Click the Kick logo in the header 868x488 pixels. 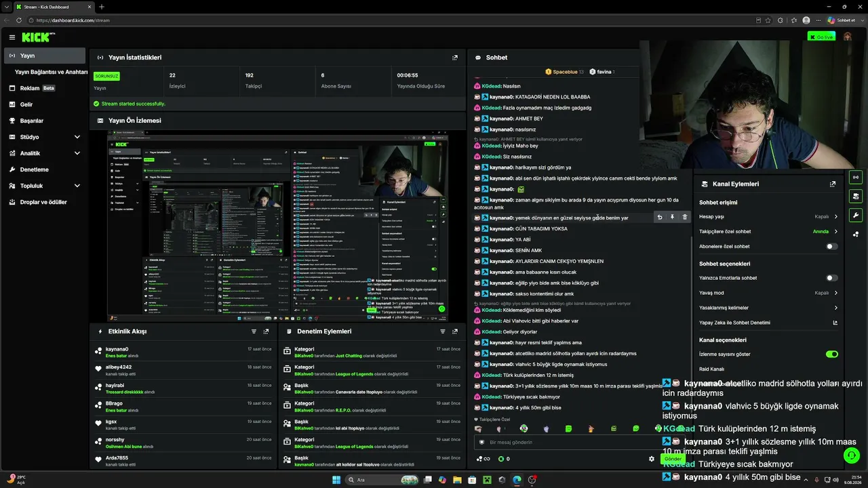pos(38,37)
